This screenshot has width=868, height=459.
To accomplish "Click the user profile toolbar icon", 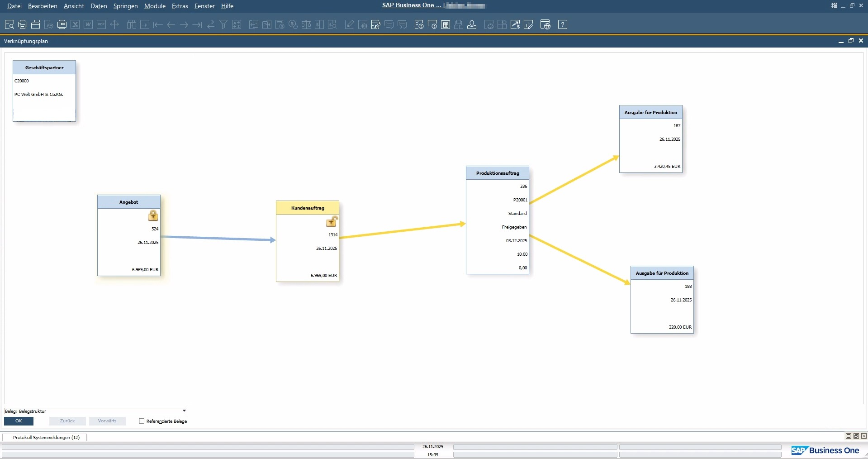I will (x=472, y=24).
